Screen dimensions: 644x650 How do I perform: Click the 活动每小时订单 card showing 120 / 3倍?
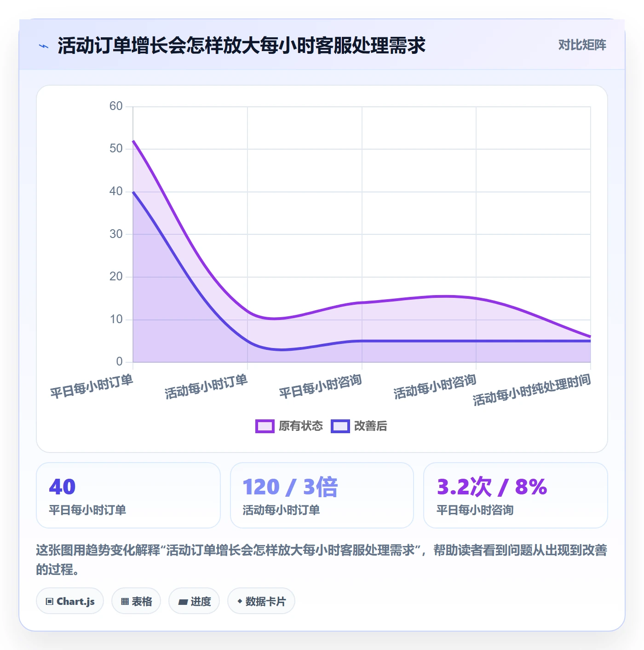pyautogui.click(x=322, y=495)
